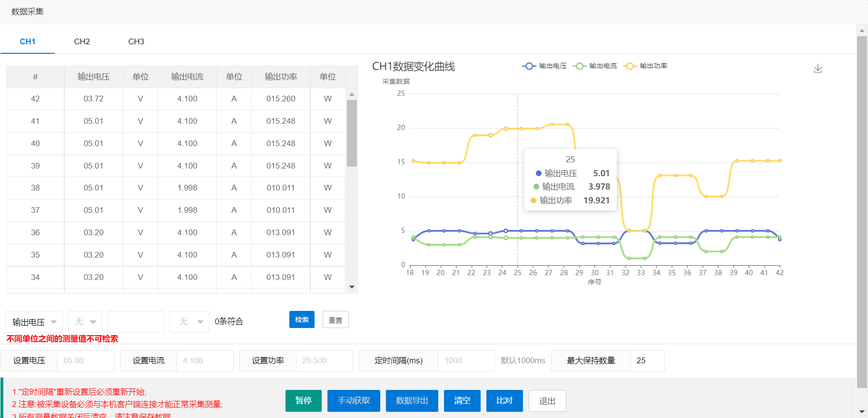
Task: Expand the first 无 comparison dropdown
Action: (85, 322)
